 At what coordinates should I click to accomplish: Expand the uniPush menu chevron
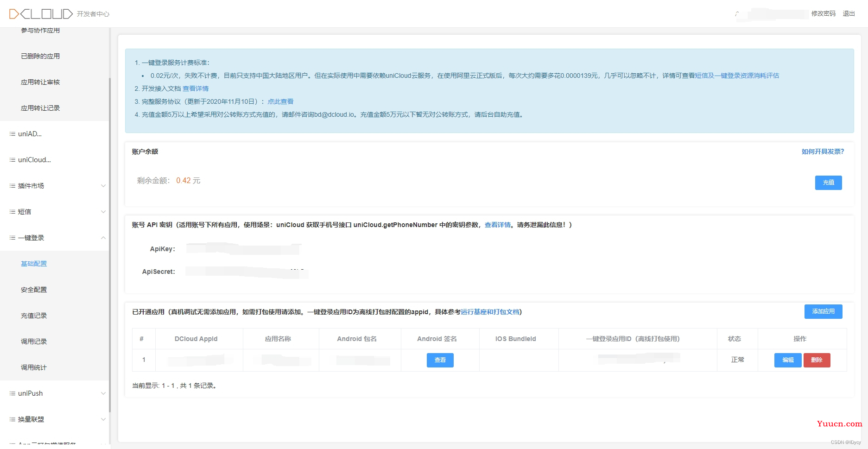pyautogui.click(x=103, y=393)
